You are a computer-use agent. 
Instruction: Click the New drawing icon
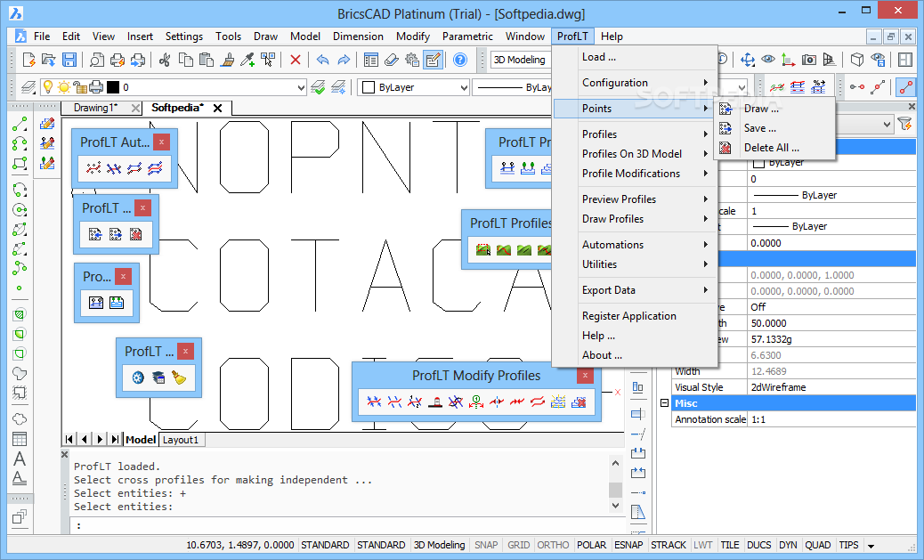(x=28, y=60)
